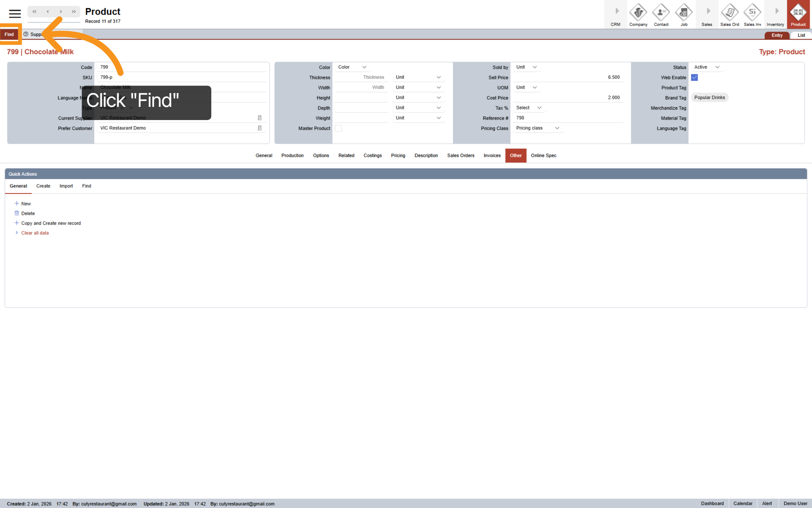The width and height of the screenshot is (812, 508).
Task: Open the Tax % Select dropdown
Action: coord(529,108)
